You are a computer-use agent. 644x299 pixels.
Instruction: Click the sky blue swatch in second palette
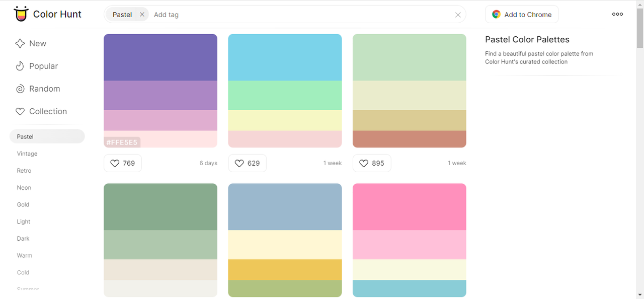pos(285,57)
